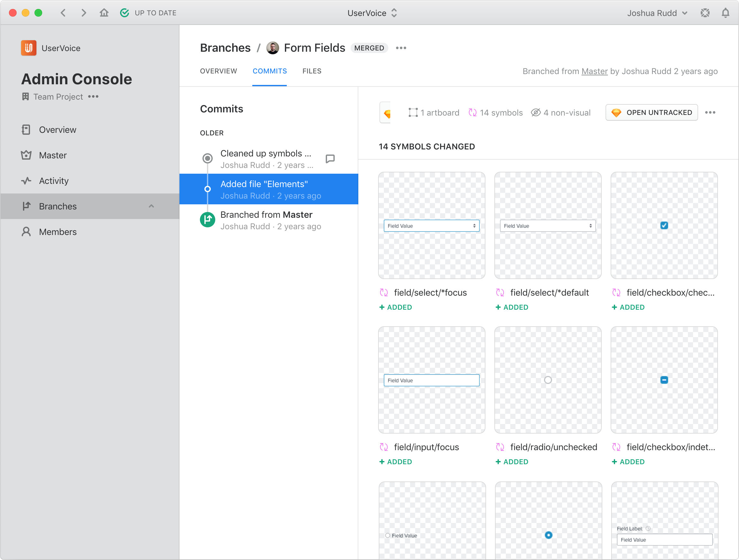Click the green branch icon
Image resolution: width=739 pixels, height=560 pixels.
click(208, 220)
